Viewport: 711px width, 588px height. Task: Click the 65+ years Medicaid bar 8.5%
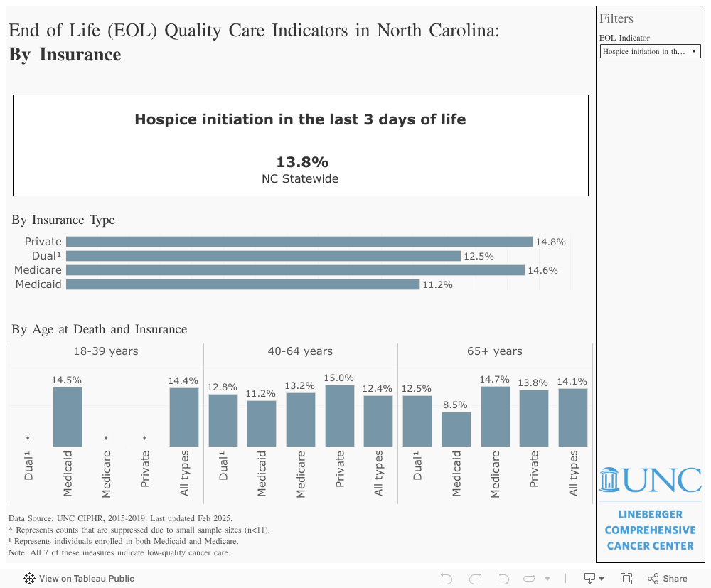pos(456,429)
